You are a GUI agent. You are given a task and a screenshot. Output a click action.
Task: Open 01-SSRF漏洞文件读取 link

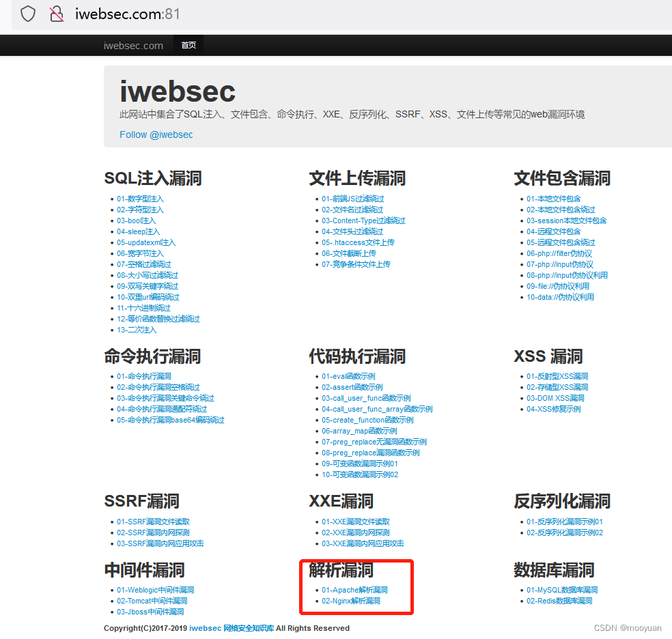tap(153, 522)
